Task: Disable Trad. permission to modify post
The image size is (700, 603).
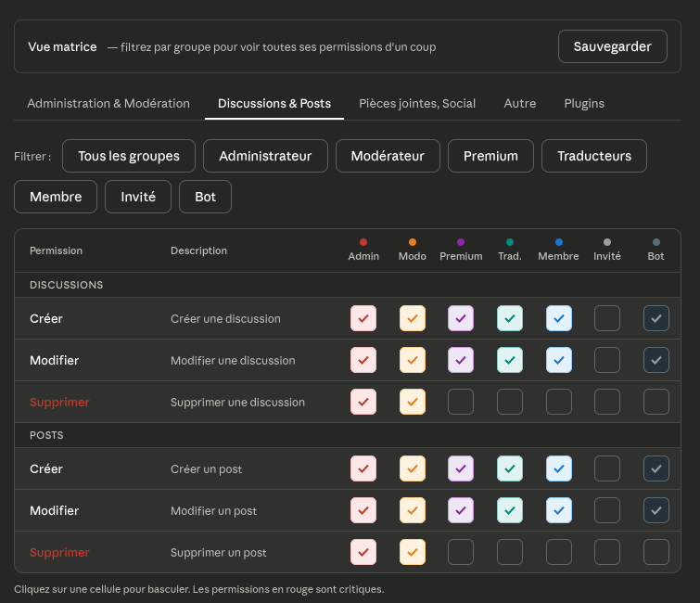Action: [x=510, y=510]
